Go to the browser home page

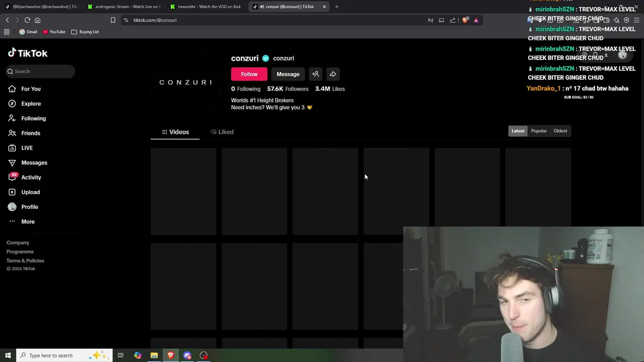point(37,20)
